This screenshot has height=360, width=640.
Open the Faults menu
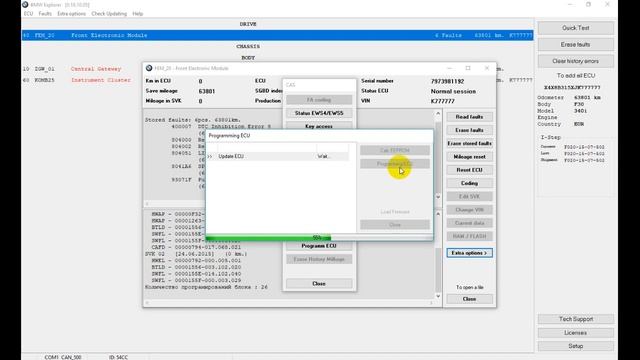point(45,13)
